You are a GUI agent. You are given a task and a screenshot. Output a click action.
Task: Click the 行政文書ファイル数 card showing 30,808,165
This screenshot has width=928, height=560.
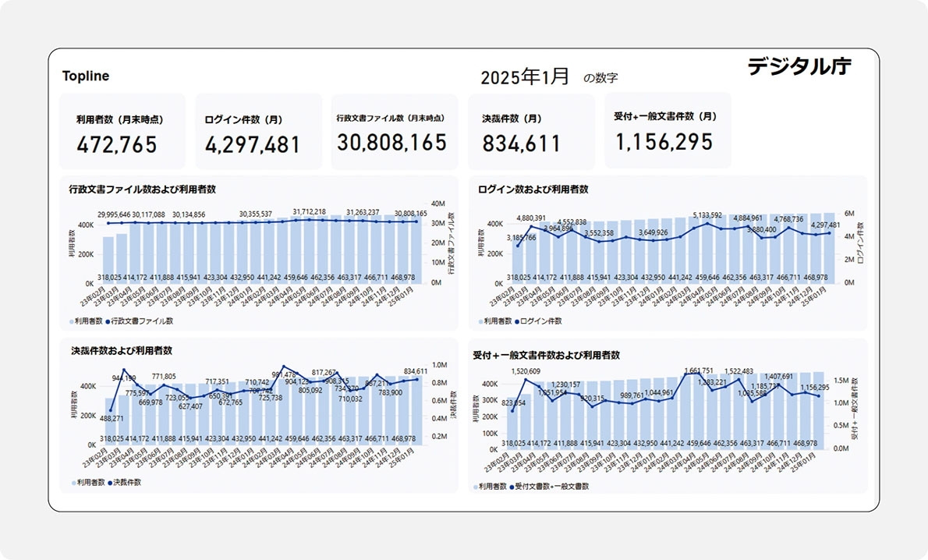click(393, 132)
